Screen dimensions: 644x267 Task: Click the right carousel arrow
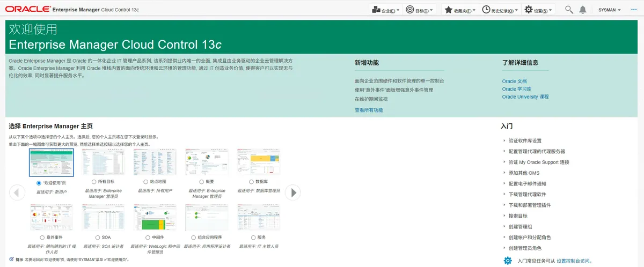click(x=292, y=192)
